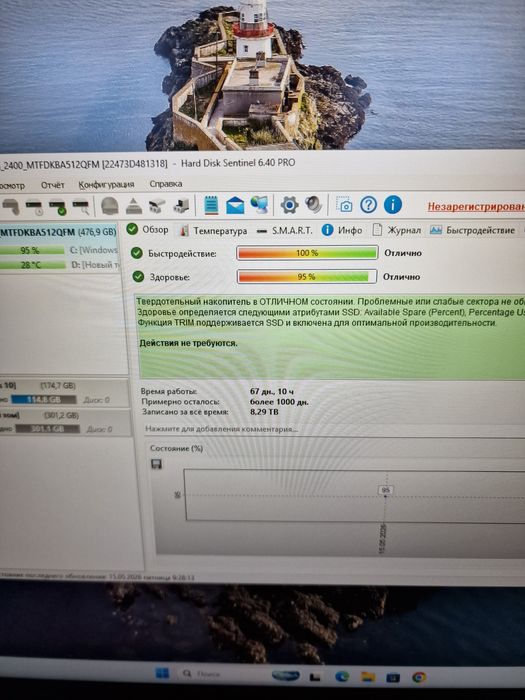525x700 pixels.
Task: Click the Незарегистрирован red link
Action: pos(476,206)
